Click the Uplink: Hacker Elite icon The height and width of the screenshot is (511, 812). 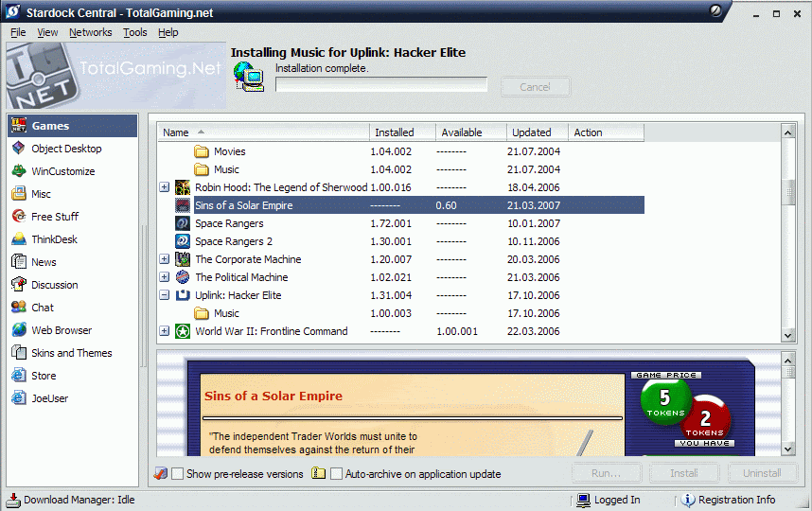183,295
